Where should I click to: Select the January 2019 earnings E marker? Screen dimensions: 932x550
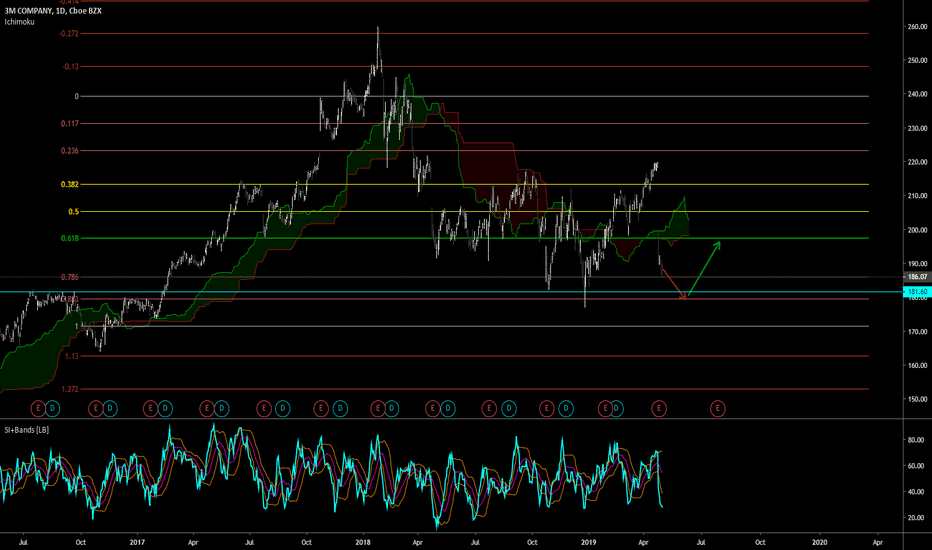605,408
